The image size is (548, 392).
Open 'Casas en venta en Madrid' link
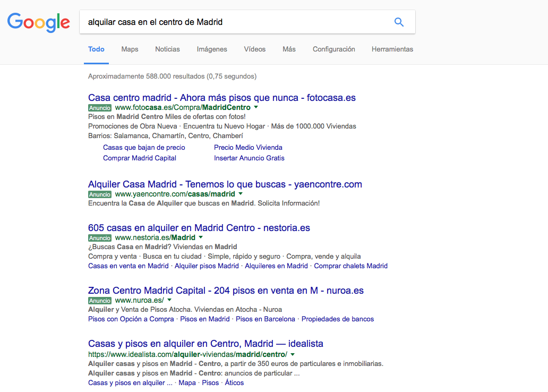point(129,266)
